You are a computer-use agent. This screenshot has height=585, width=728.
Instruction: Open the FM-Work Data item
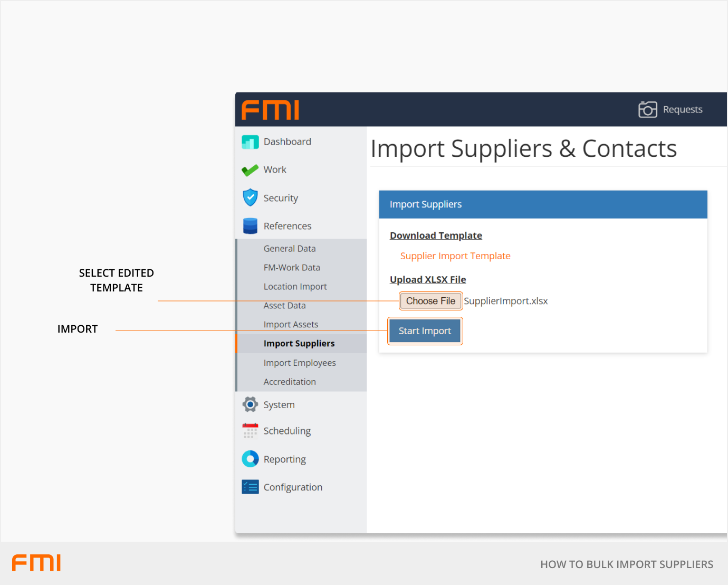coord(292,268)
